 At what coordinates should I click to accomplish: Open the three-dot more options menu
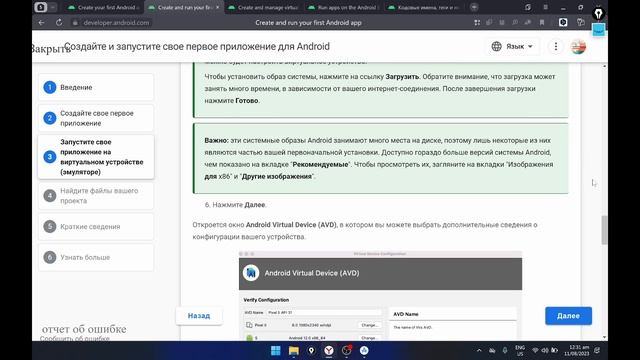(556, 47)
